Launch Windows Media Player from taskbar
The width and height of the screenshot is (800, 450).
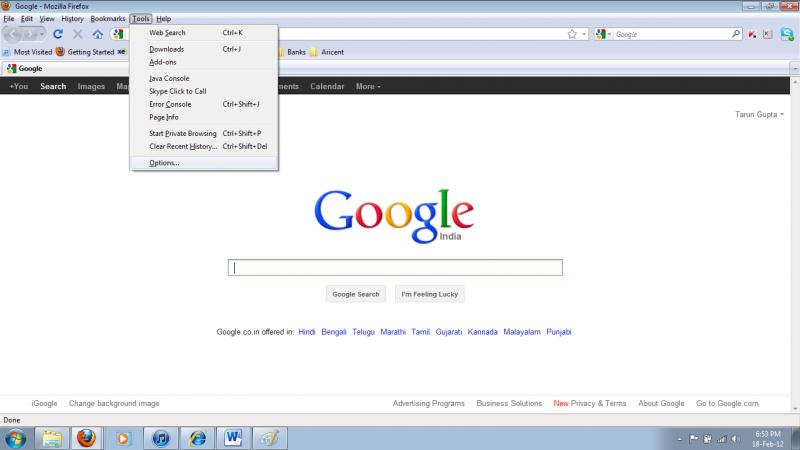pyautogui.click(x=123, y=438)
